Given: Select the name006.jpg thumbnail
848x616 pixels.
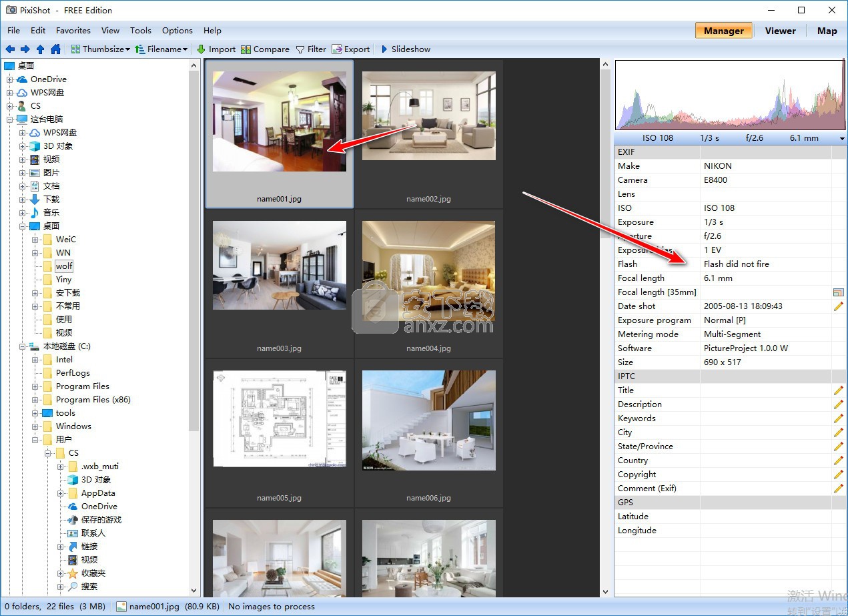Looking at the screenshot, I should pos(429,433).
